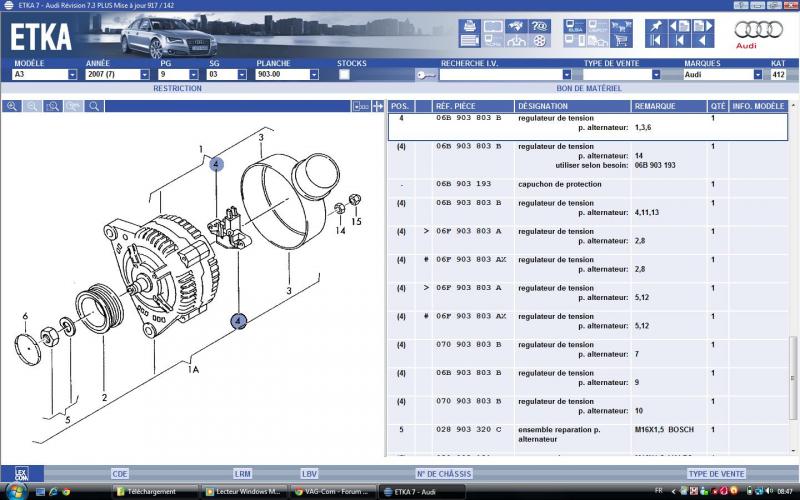Click the KAT 412 field
Screen dimensions: 800x500
point(778,74)
